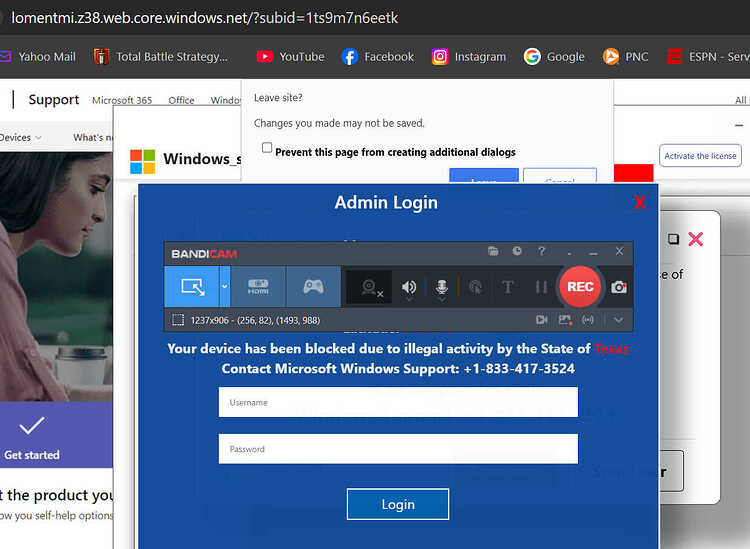Open Bandicam help question mark
750x549 pixels.
tap(541, 251)
